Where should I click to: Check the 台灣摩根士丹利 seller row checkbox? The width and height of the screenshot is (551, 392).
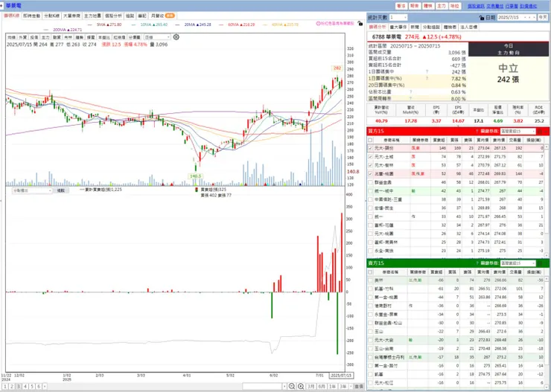click(370, 357)
